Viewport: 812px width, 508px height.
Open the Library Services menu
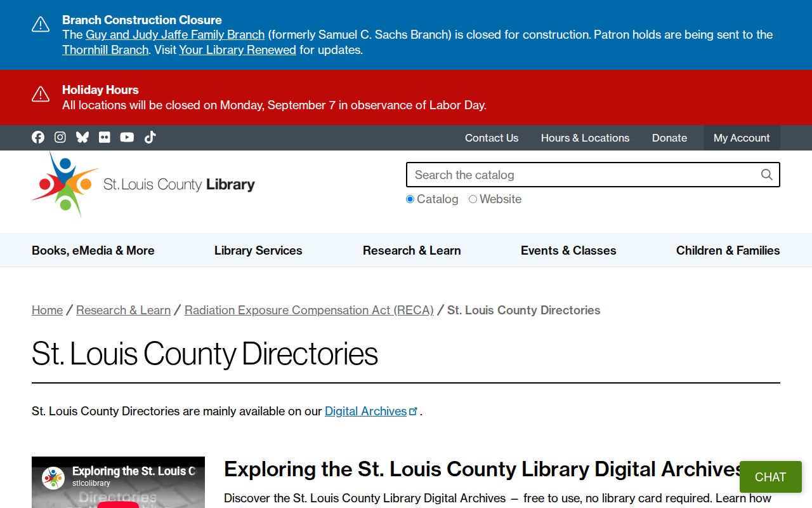[258, 250]
